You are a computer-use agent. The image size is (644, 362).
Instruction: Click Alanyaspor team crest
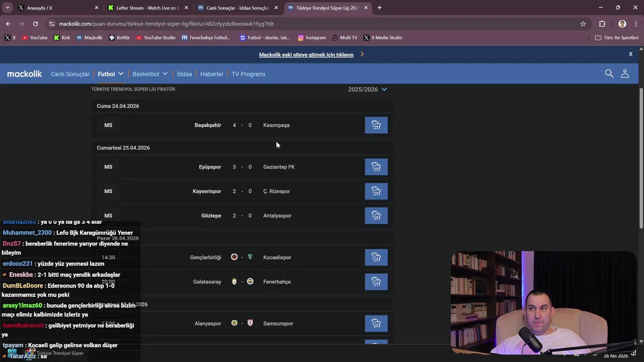234,323
